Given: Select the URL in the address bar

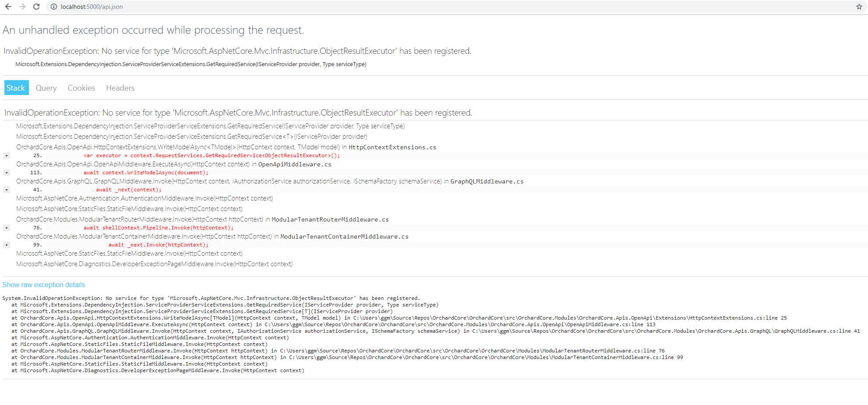Looking at the screenshot, I should 92,7.
